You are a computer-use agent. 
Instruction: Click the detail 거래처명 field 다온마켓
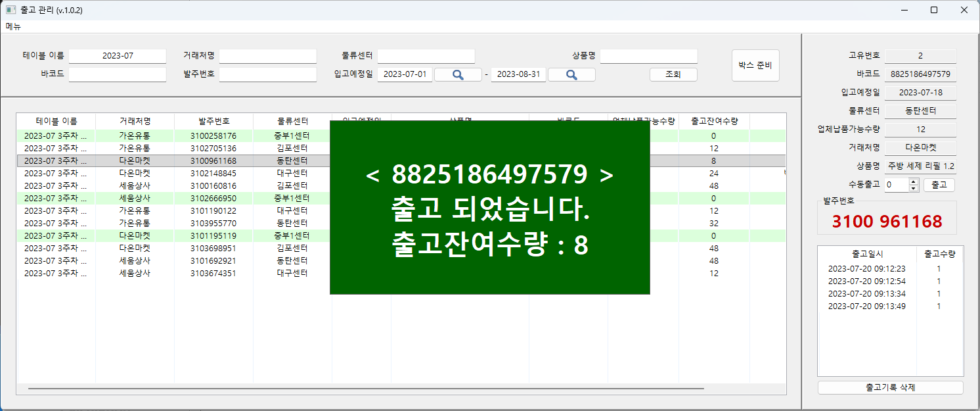click(x=920, y=148)
